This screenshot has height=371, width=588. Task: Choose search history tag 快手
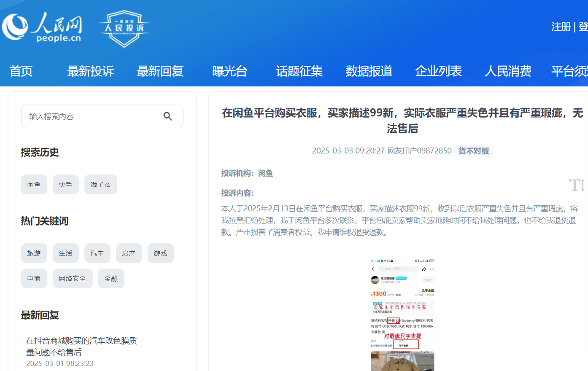66,185
